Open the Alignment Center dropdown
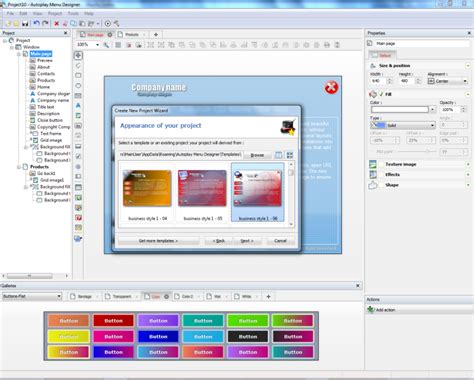Image resolution: width=474 pixels, height=380 pixels. (465, 81)
